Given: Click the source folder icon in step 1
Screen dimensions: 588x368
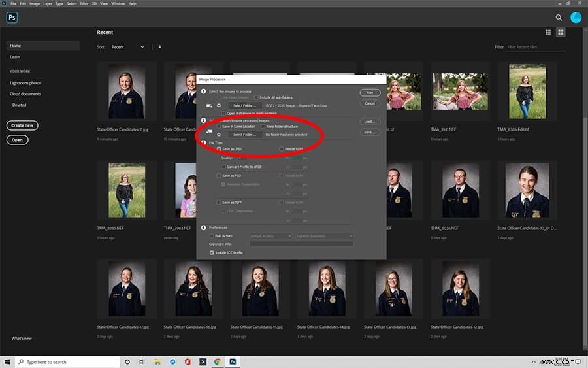Looking at the screenshot, I should coord(209,105).
